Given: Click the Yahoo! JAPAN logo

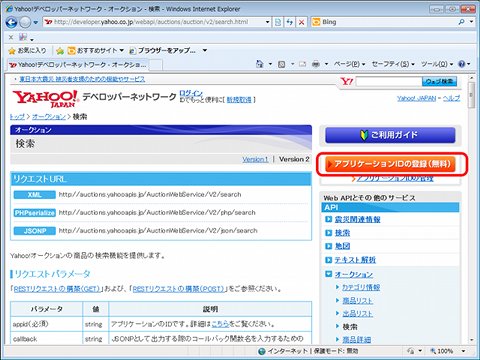Looking at the screenshot, I should coord(45,99).
